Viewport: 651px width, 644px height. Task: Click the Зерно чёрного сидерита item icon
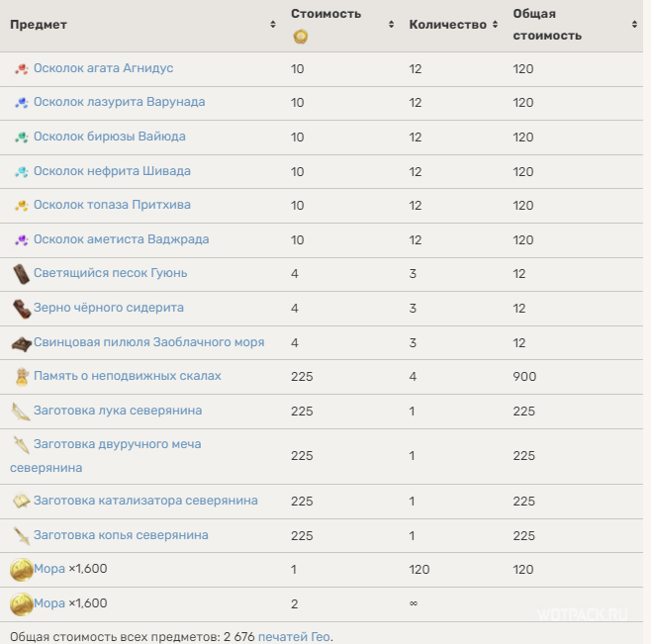(22, 309)
